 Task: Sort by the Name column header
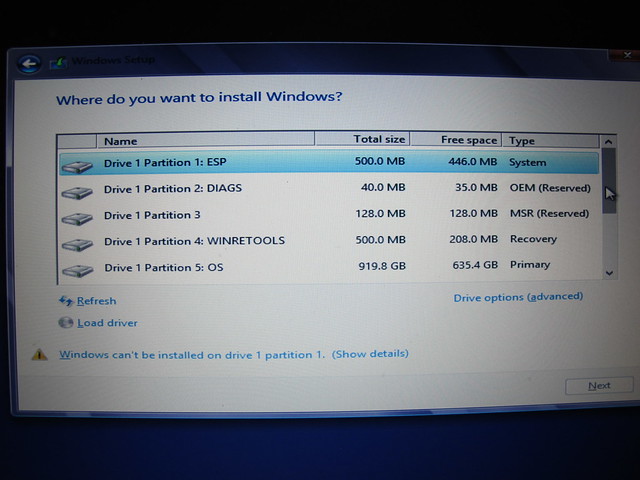coord(206,141)
